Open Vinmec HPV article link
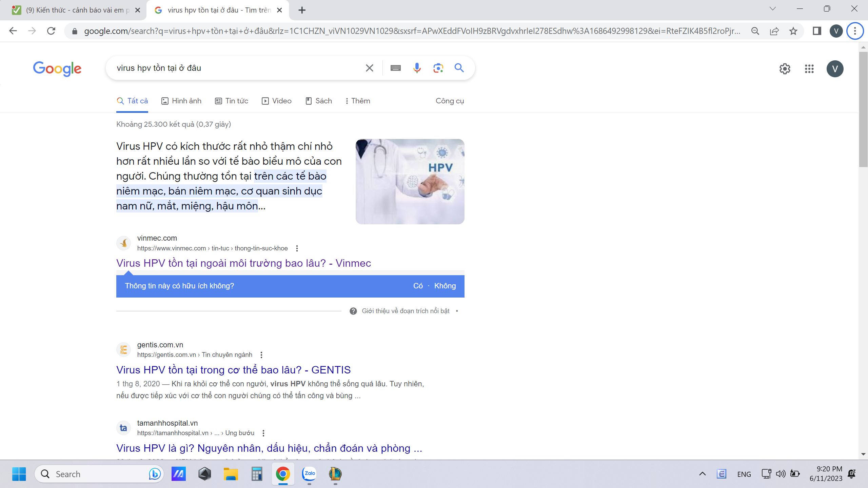868x488 pixels. (243, 263)
